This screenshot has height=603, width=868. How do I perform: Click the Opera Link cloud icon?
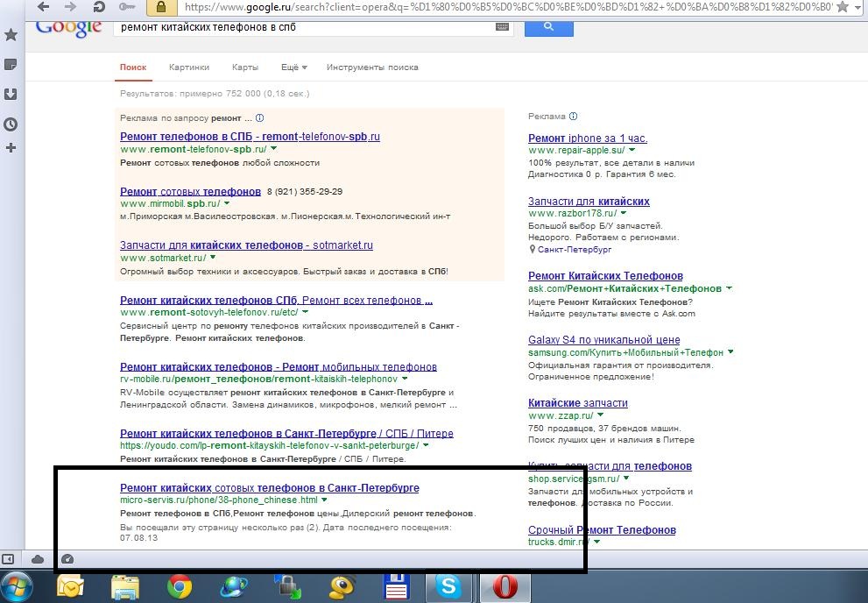[x=38, y=559]
